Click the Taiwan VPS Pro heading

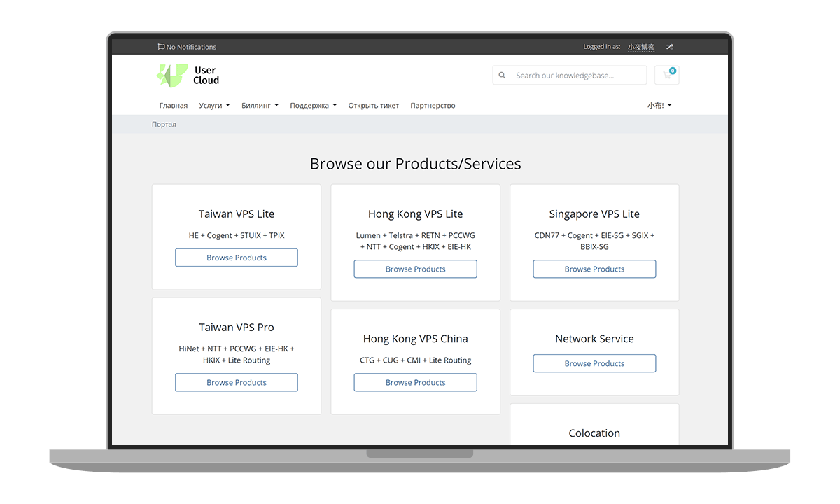pyautogui.click(x=237, y=328)
